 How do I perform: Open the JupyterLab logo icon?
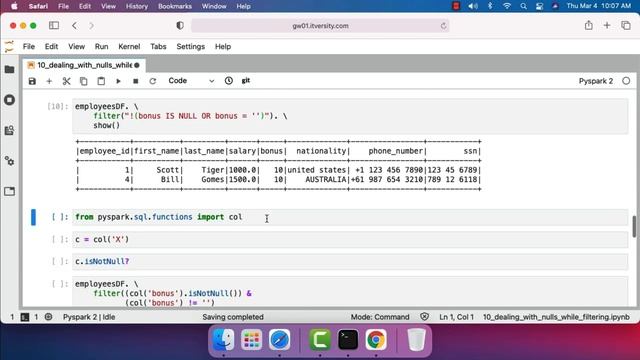[9, 47]
